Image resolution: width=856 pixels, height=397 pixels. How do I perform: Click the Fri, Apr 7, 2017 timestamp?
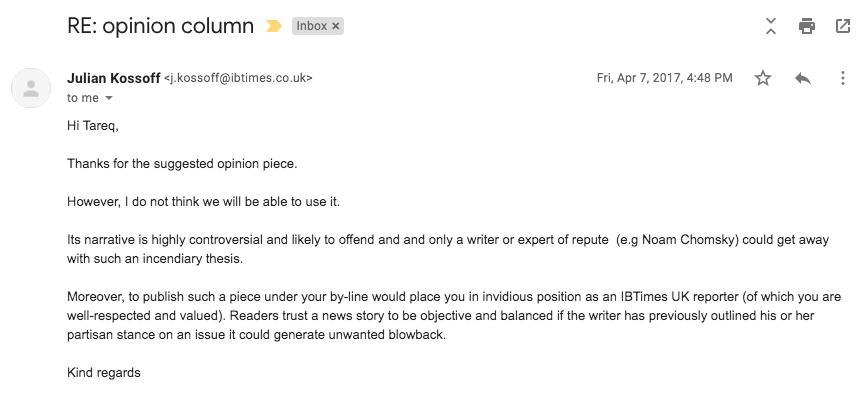tap(664, 78)
